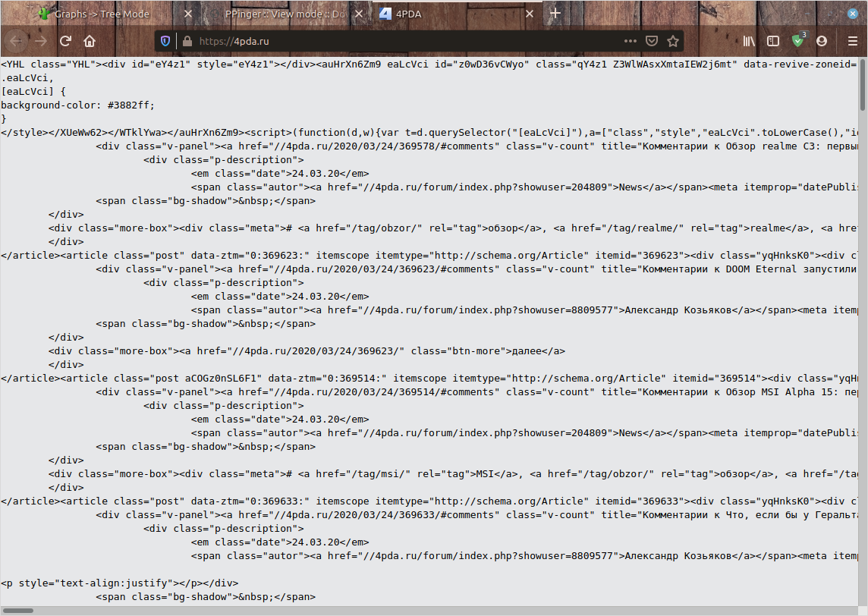Open the browser home page
This screenshot has height=616, width=868.
point(90,41)
